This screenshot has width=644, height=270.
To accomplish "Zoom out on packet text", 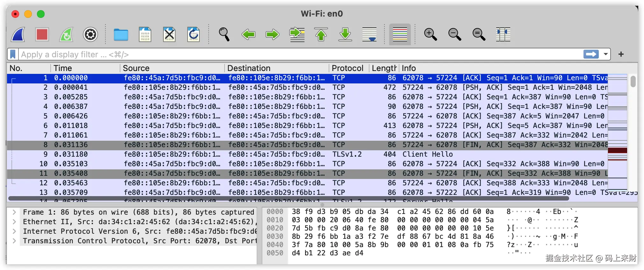I will coord(455,34).
